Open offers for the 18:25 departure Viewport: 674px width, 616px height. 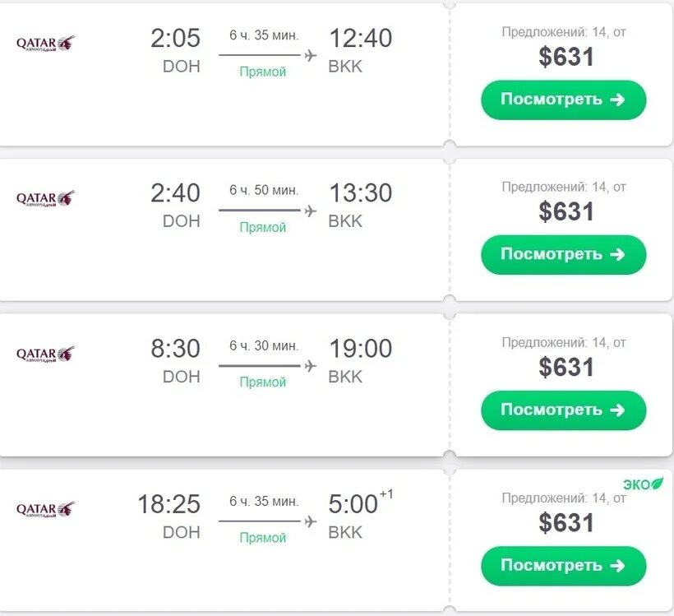[563, 565]
